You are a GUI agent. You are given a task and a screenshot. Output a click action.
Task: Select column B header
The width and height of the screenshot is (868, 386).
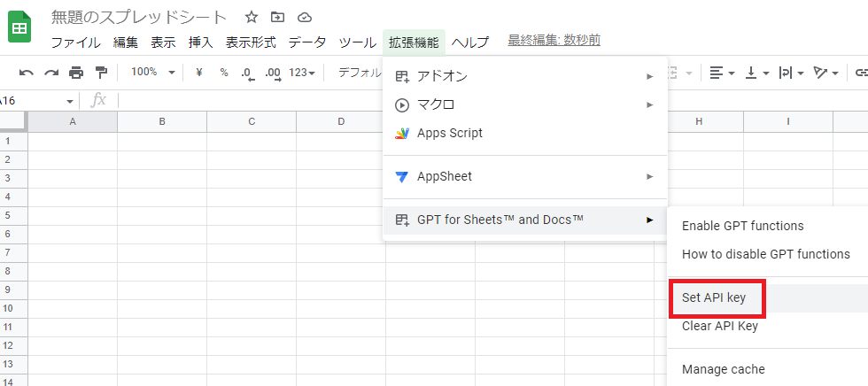tap(162, 121)
